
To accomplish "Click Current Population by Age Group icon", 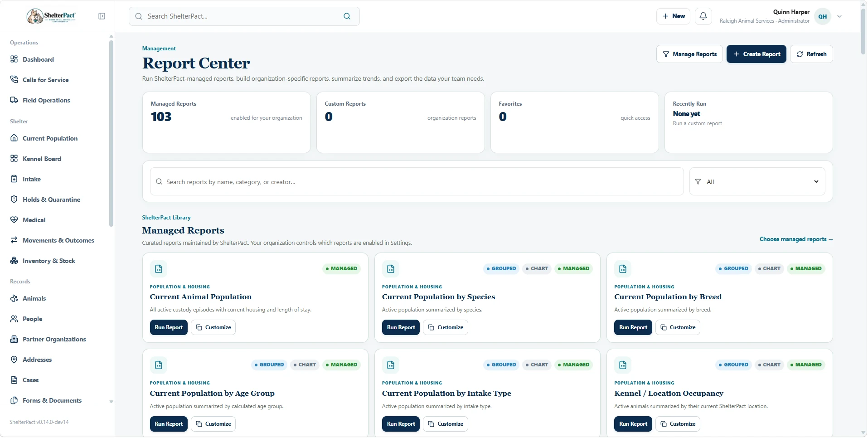I will (159, 365).
